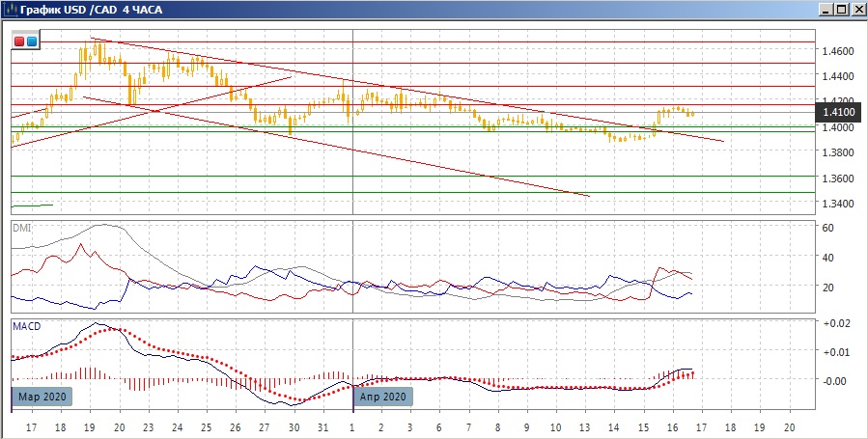Image resolution: width=868 pixels, height=439 pixels.
Task: Select the Апр 2020 month marker
Action: click(x=383, y=397)
